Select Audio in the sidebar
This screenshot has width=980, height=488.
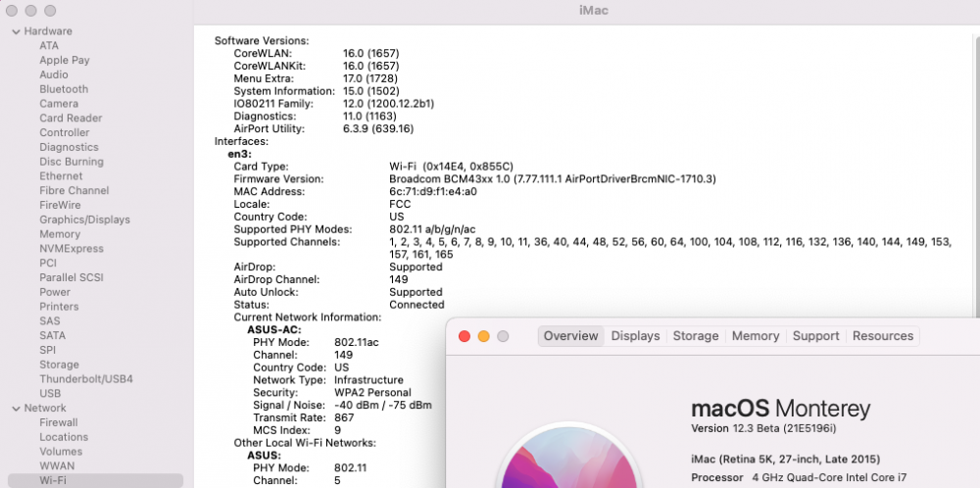[x=54, y=74]
